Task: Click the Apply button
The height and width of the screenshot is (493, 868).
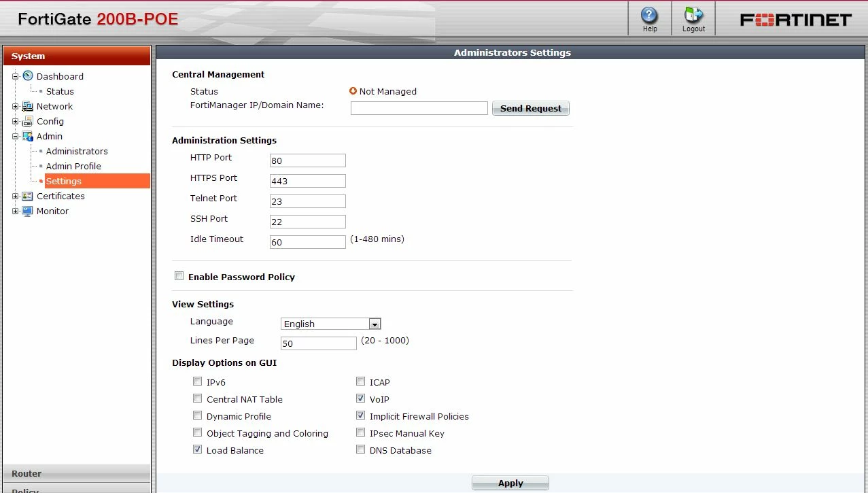Action: pyautogui.click(x=510, y=483)
